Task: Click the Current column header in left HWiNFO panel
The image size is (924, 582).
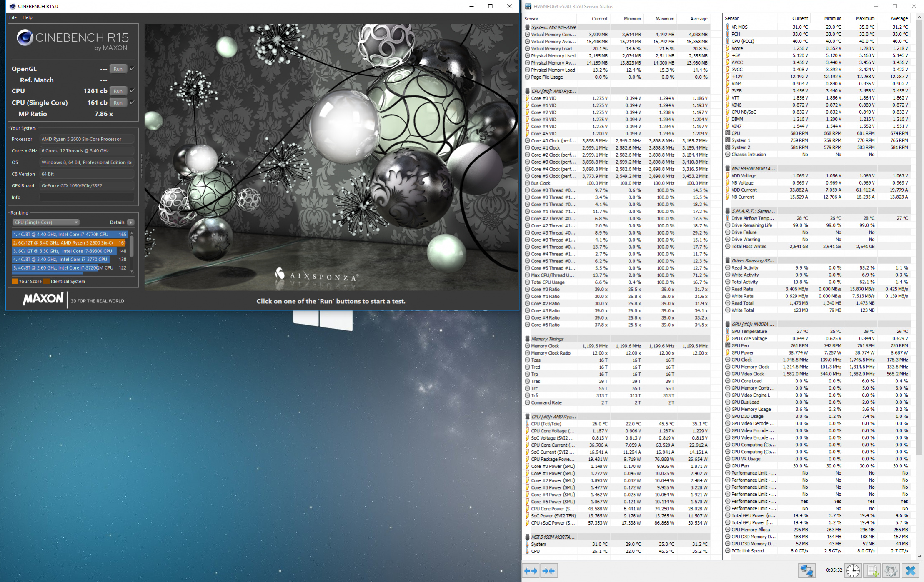Action: 593,19
